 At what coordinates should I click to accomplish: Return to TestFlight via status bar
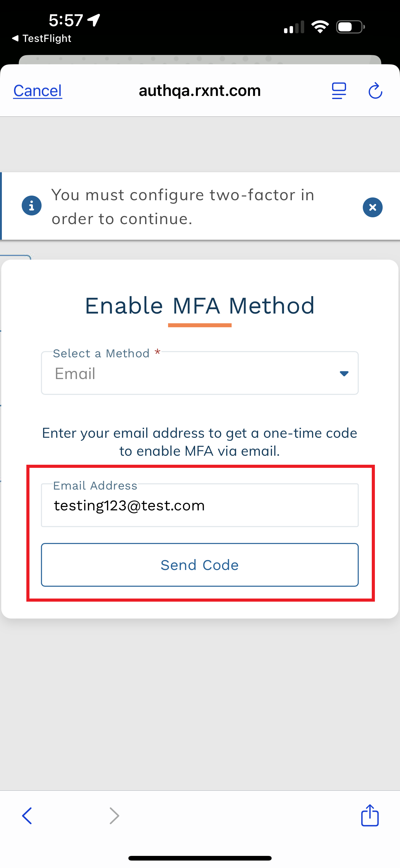tap(42, 38)
